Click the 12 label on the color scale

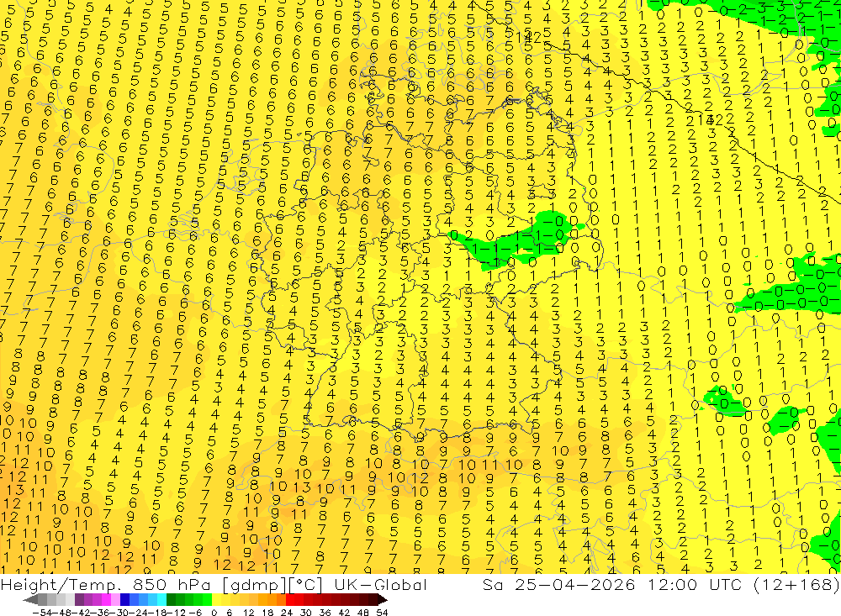249,613
